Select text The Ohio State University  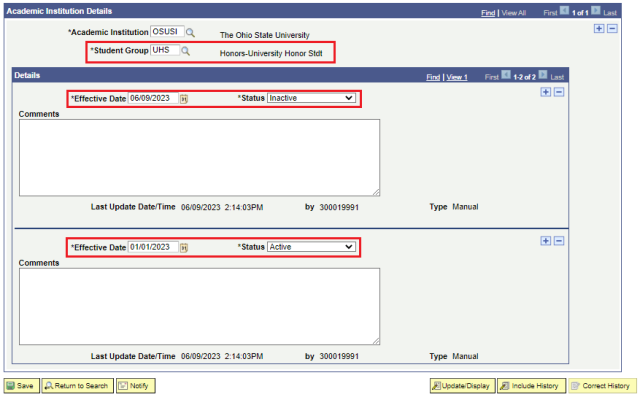point(264,35)
